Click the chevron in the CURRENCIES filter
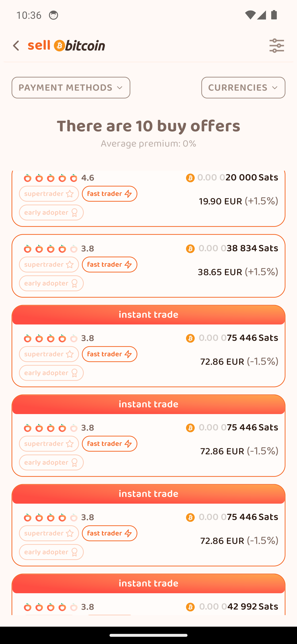This screenshot has height=644, width=297. tap(275, 88)
